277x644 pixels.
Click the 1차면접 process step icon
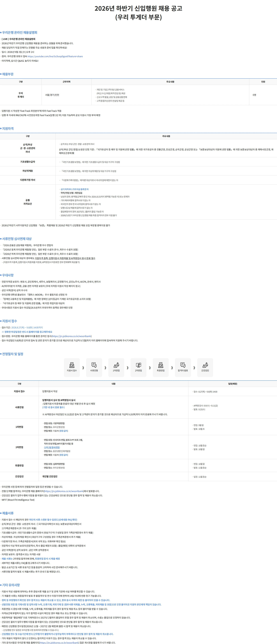116,367
